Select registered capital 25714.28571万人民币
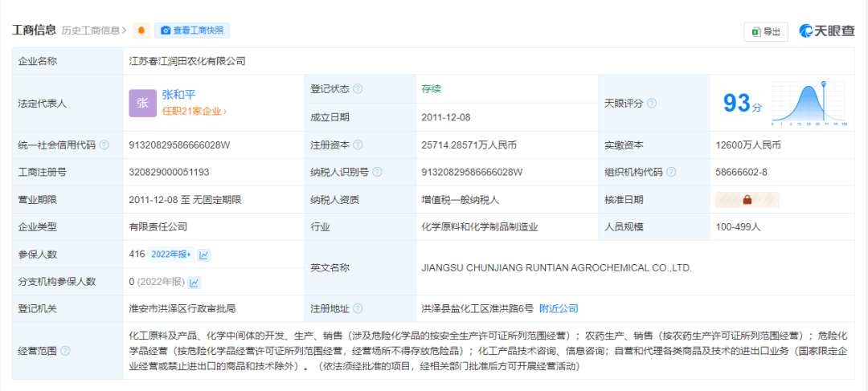 click(x=469, y=145)
